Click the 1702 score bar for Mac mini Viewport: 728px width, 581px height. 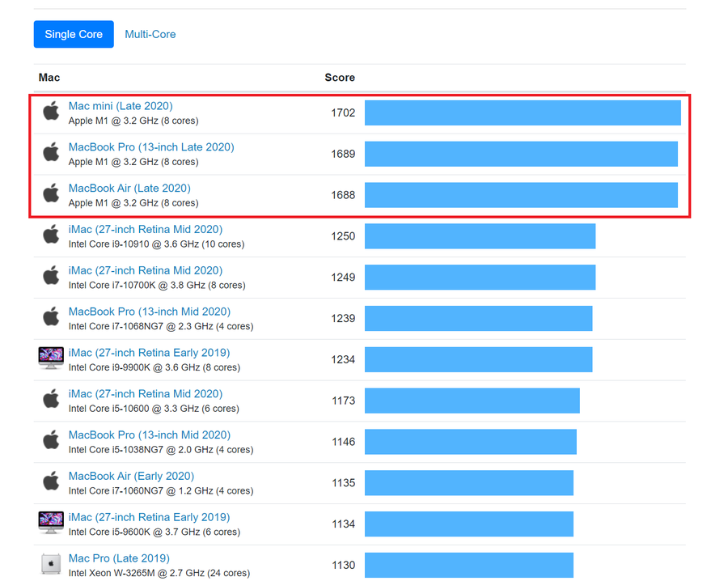click(x=523, y=112)
